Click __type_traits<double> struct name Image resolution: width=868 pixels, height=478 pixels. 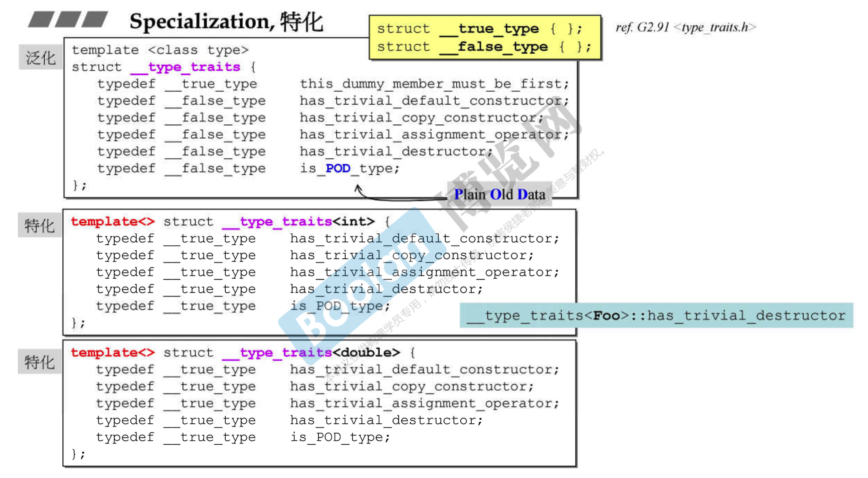311,352
